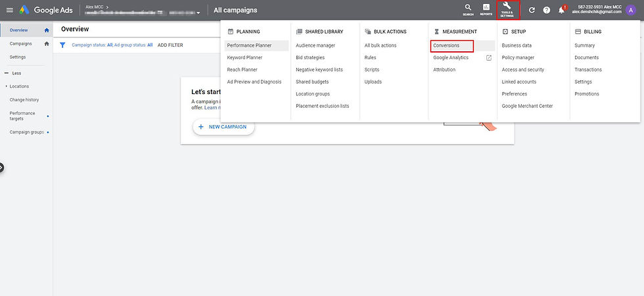Open Billing Settings
Image resolution: width=644 pixels, height=296 pixels.
coord(584,82)
